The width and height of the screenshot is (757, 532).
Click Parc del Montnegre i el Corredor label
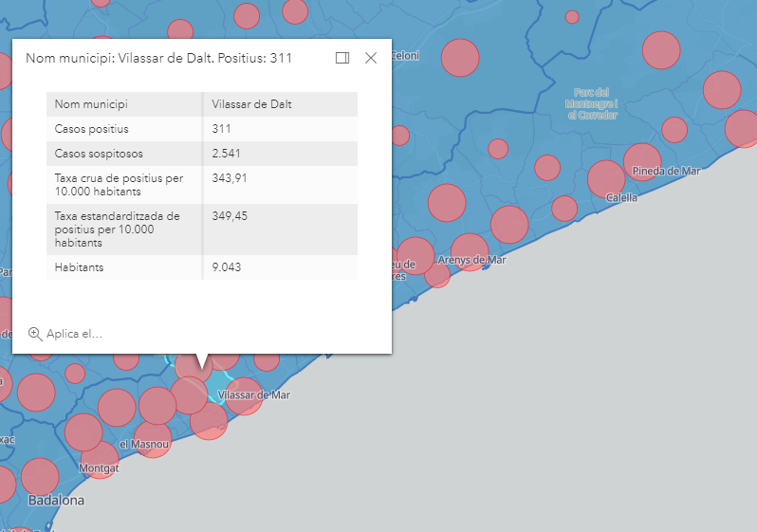[x=591, y=103]
